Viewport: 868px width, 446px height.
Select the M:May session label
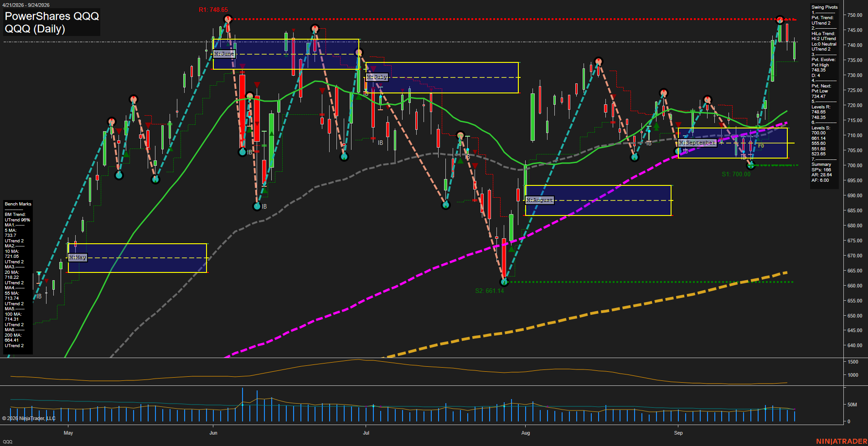pos(77,257)
